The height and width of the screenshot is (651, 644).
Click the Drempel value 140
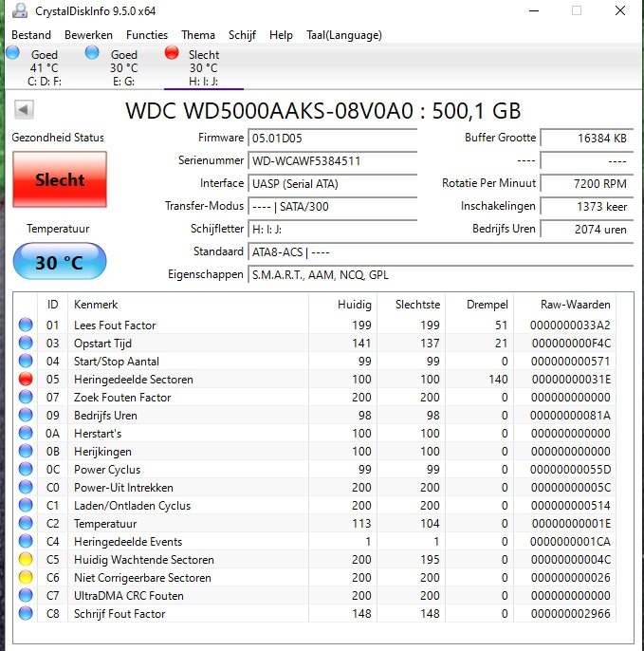tap(498, 379)
